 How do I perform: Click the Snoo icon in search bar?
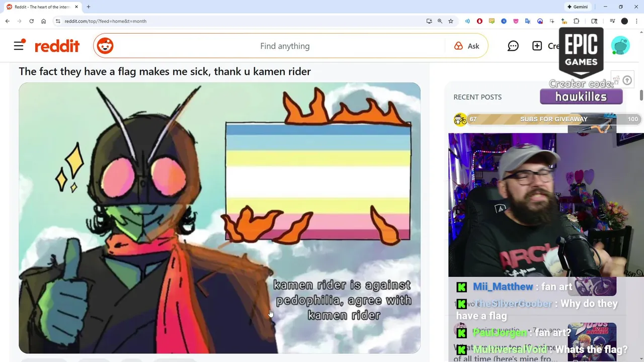105,46
